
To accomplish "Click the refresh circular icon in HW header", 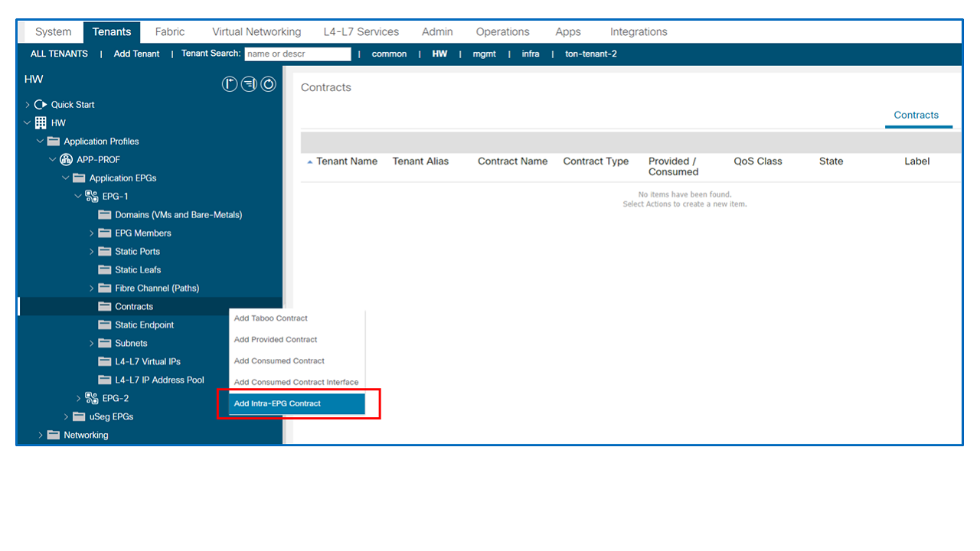I will click(268, 84).
